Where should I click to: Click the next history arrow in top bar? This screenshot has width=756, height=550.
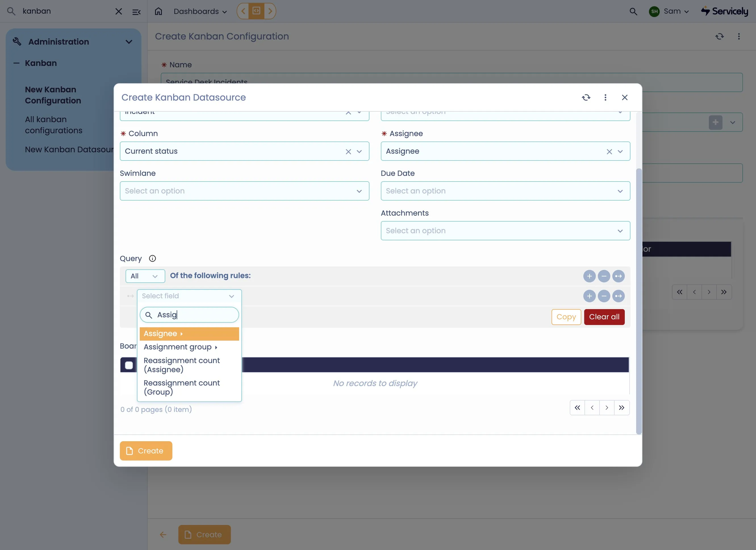click(x=270, y=11)
